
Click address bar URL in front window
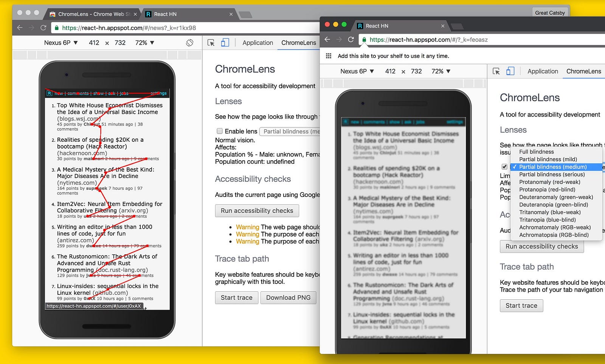tap(429, 39)
